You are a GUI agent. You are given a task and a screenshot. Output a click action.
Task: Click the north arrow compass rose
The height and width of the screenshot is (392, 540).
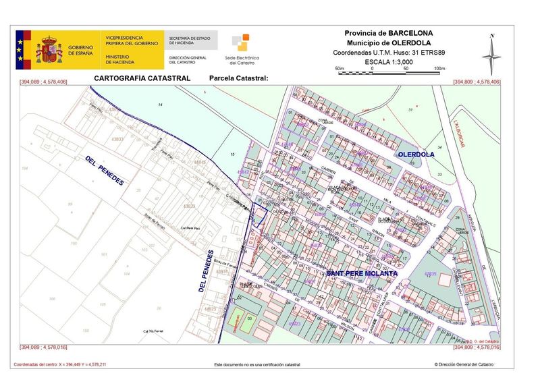pos(492,54)
